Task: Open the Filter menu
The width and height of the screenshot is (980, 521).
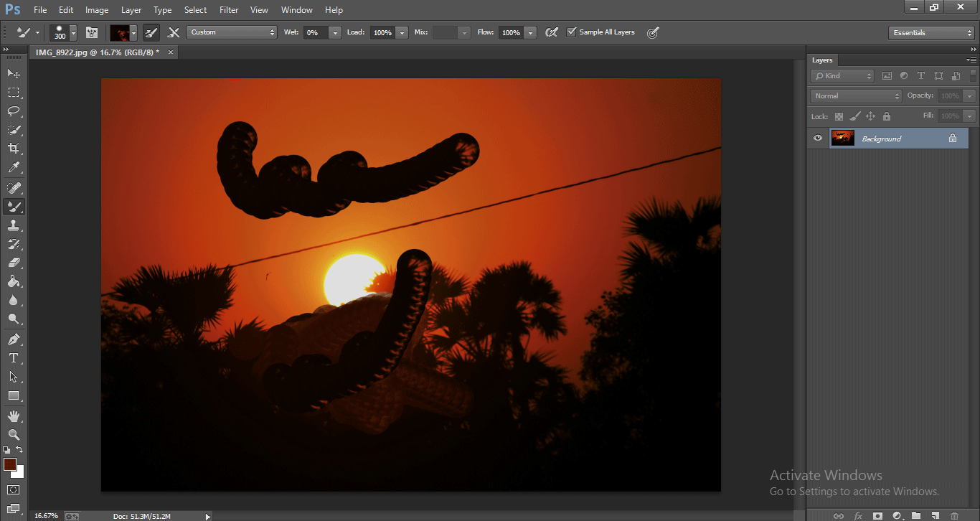Action: coord(229,10)
